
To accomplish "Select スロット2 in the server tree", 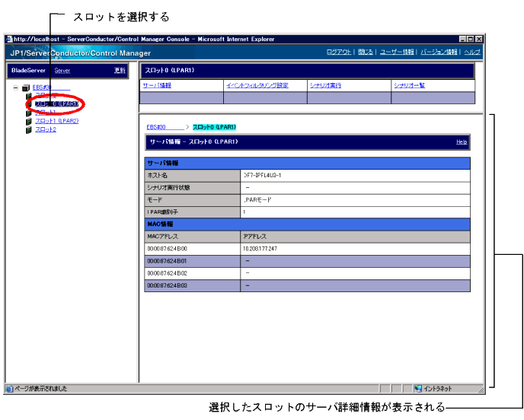I will [46, 129].
